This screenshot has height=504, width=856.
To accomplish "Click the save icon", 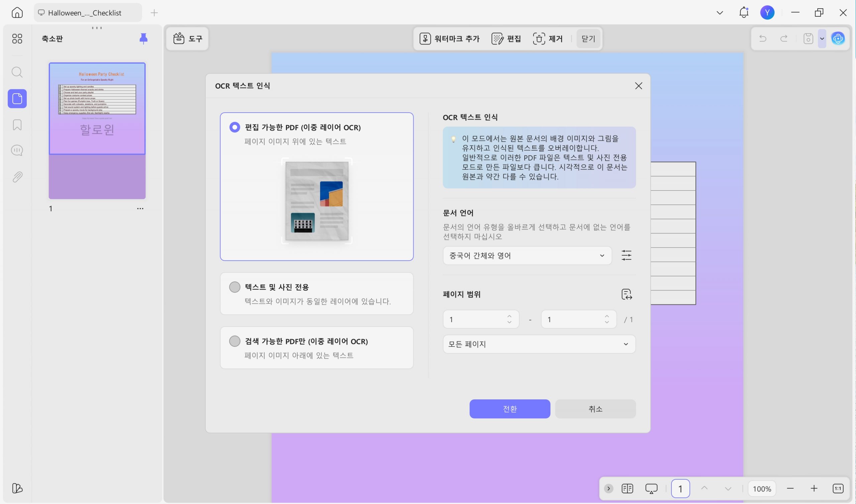I will 808,38.
